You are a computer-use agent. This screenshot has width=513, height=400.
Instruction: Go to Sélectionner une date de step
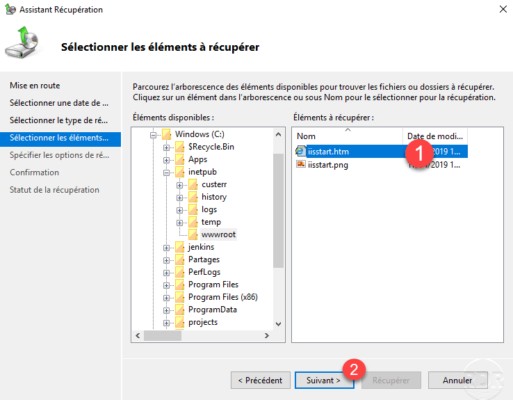point(59,103)
